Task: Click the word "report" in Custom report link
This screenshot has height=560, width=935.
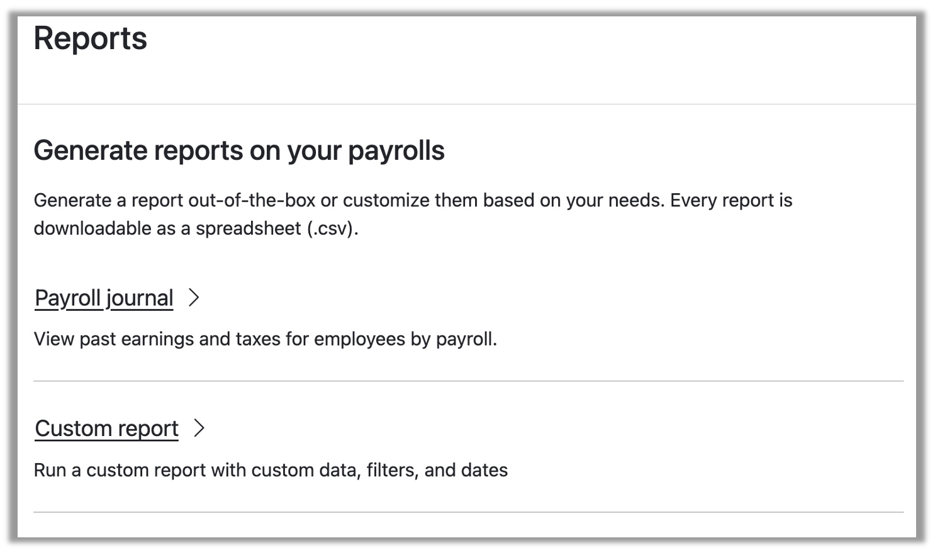Action: click(x=148, y=428)
